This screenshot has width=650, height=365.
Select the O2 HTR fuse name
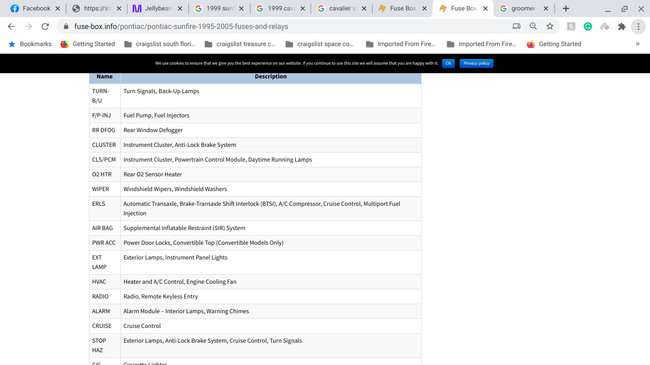(102, 175)
